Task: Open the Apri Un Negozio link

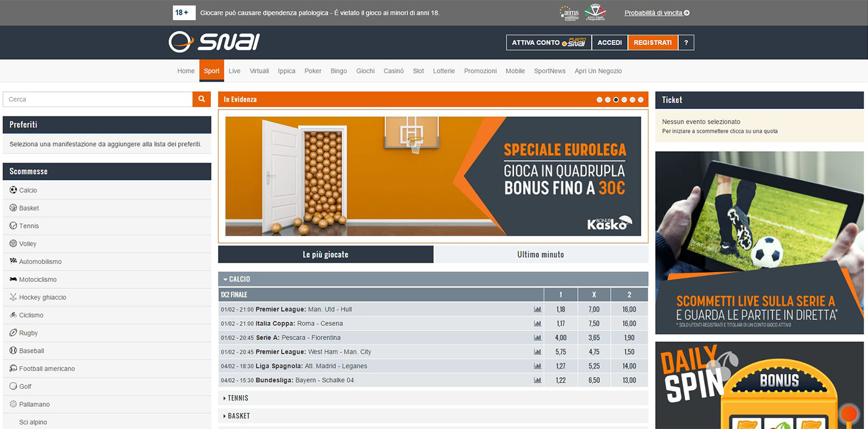Action: [598, 71]
